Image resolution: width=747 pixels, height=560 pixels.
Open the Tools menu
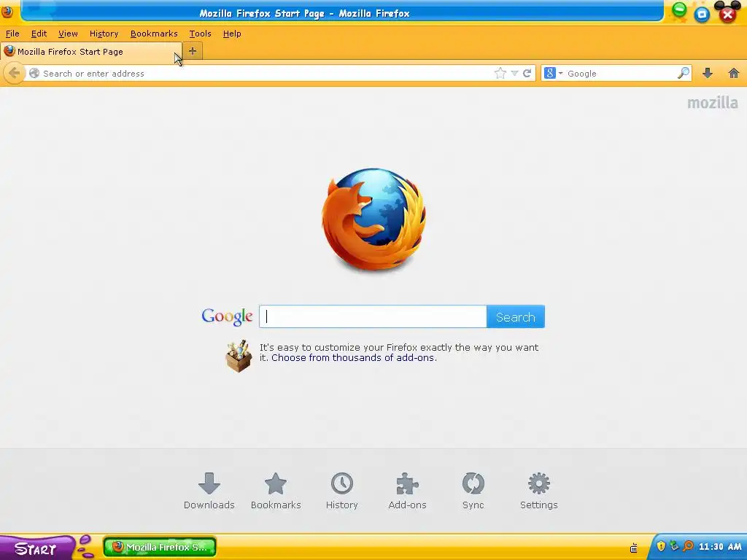tap(200, 34)
